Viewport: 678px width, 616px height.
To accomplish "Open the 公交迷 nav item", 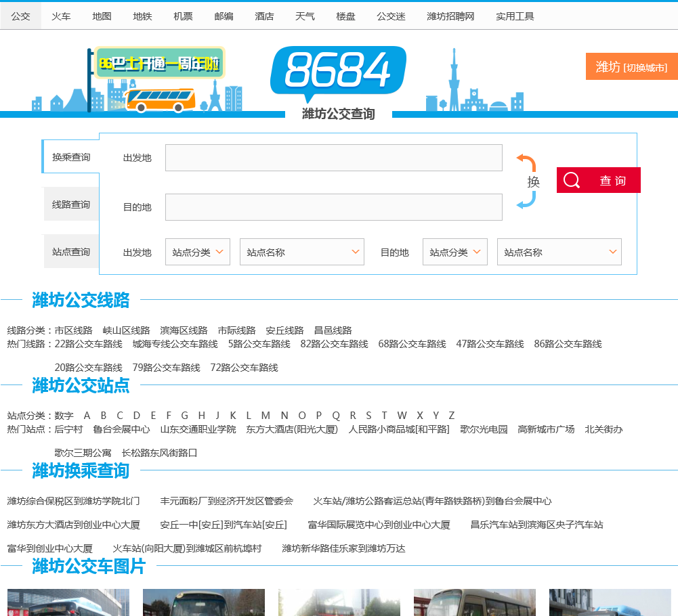I will pyautogui.click(x=391, y=16).
